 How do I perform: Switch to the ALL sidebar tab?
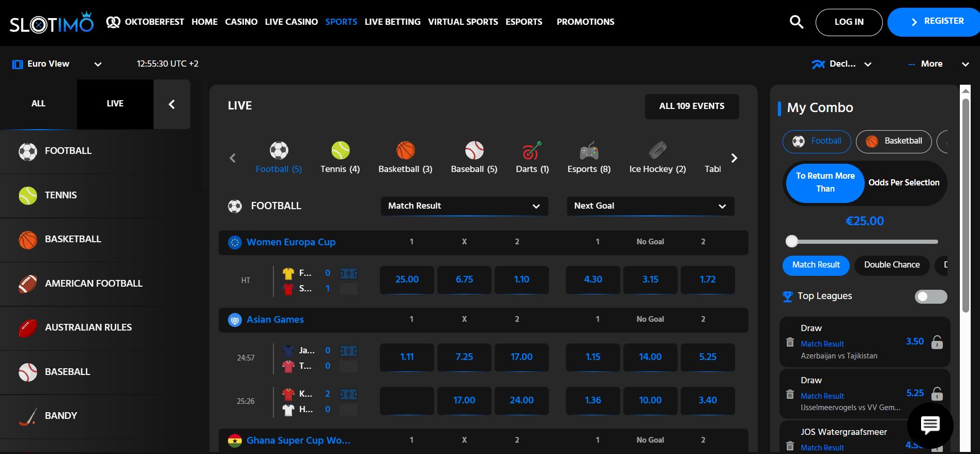38,104
